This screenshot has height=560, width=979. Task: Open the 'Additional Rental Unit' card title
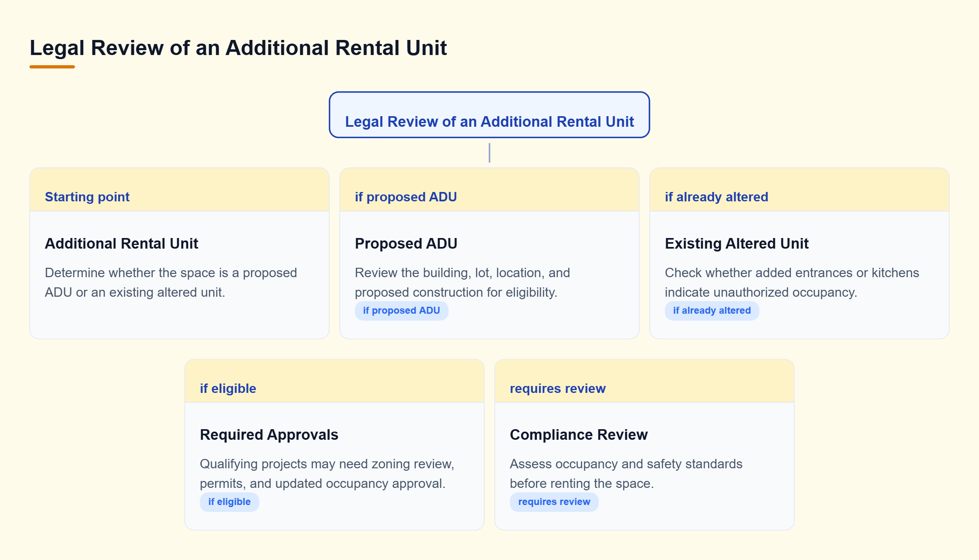pyautogui.click(x=121, y=243)
